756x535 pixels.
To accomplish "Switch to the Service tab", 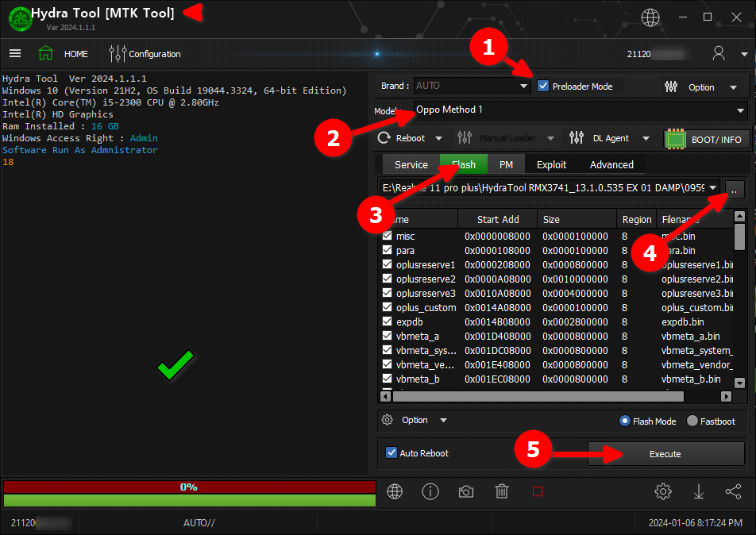I will pyautogui.click(x=411, y=164).
